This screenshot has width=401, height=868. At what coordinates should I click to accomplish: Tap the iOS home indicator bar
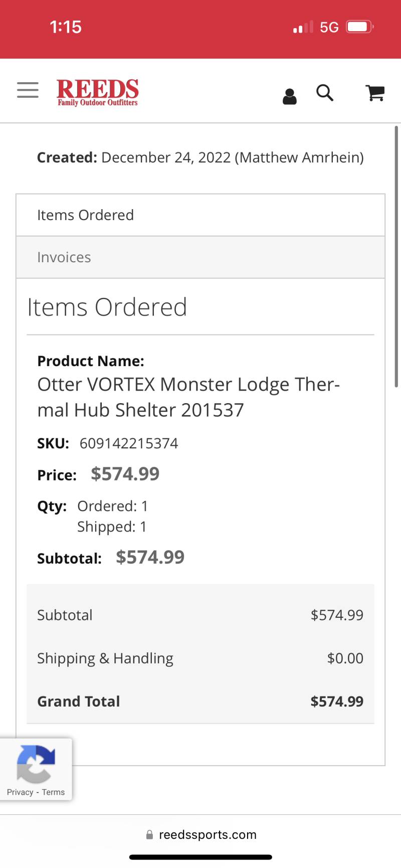[200, 857]
